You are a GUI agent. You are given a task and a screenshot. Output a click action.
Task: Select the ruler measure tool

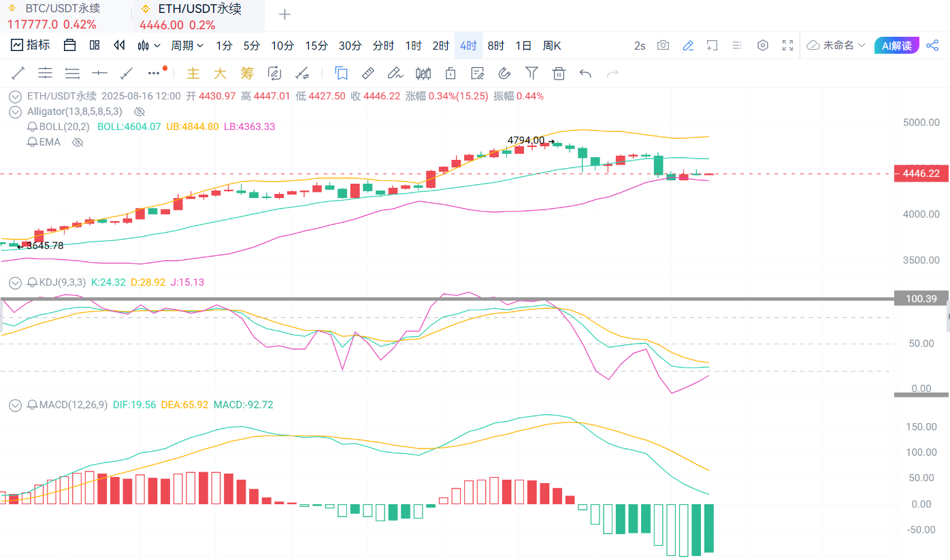point(368,73)
